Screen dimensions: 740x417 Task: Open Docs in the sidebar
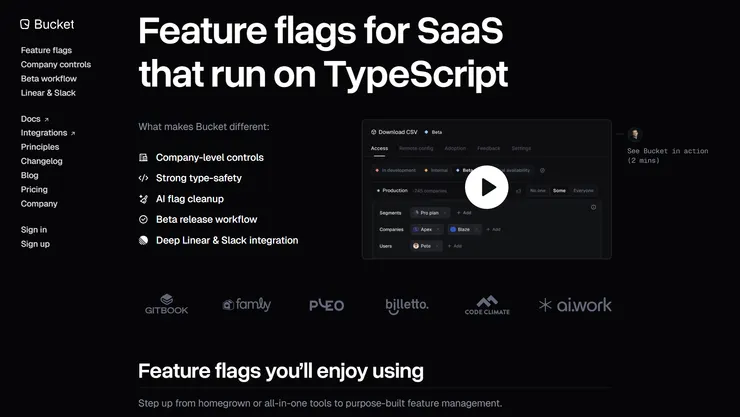(31, 119)
